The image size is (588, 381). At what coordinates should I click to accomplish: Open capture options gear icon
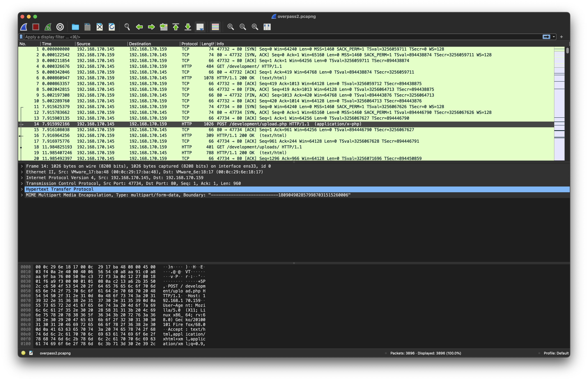tap(60, 27)
